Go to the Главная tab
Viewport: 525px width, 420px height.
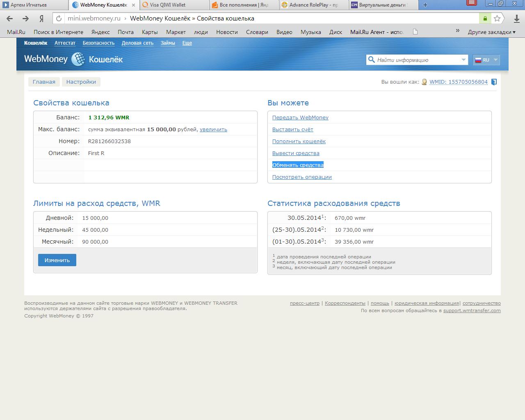pyautogui.click(x=44, y=82)
